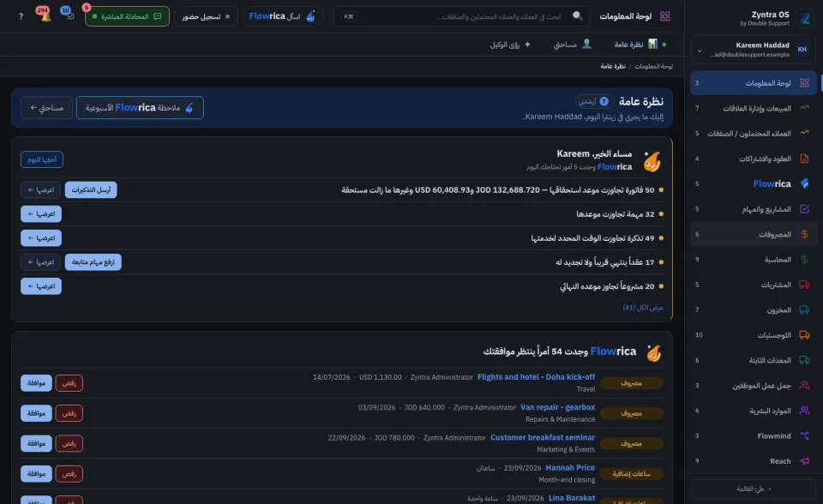This screenshot has width=823, height=504.
Task: Open the Reach megaphone icon
Action: coord(804,460)
